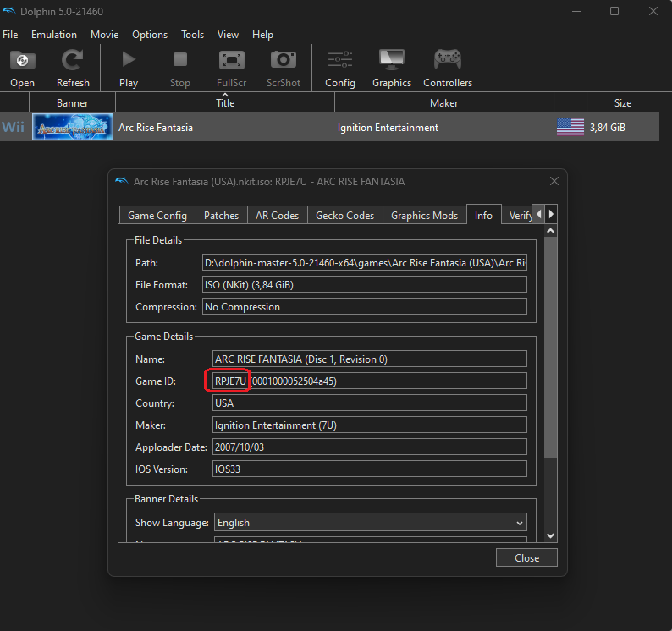Open Controllers settings icon
Viewport: 672px width, 631px height.
coord(448,59)
